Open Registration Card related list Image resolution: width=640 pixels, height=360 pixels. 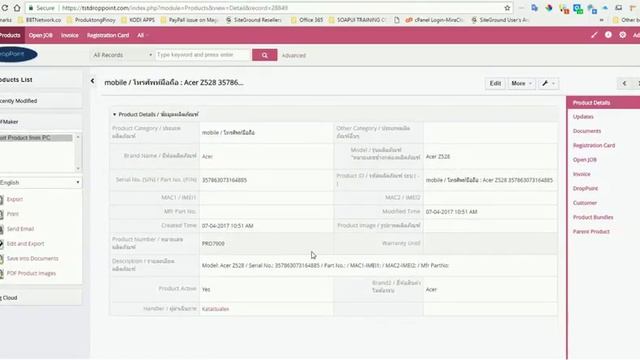point(593,145)
